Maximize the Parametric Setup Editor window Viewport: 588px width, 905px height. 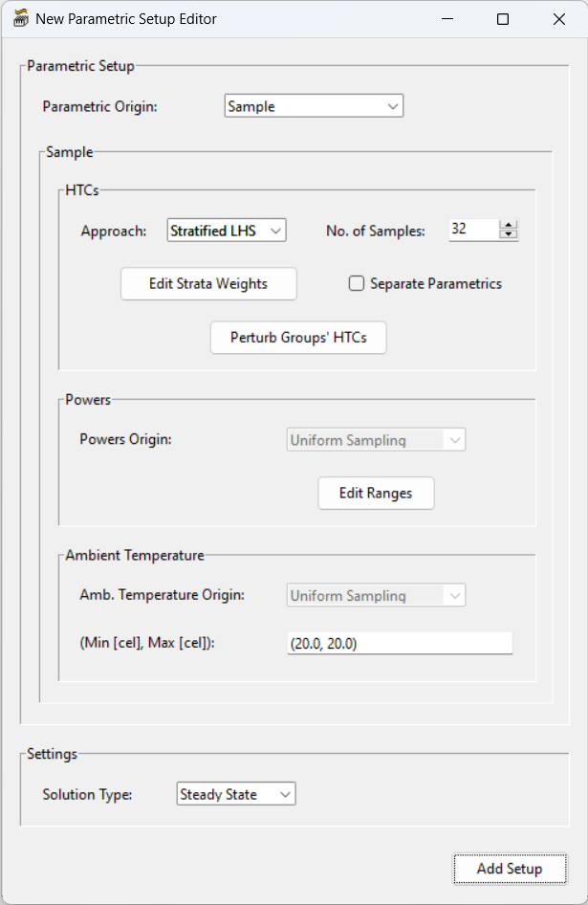(503, 19)
